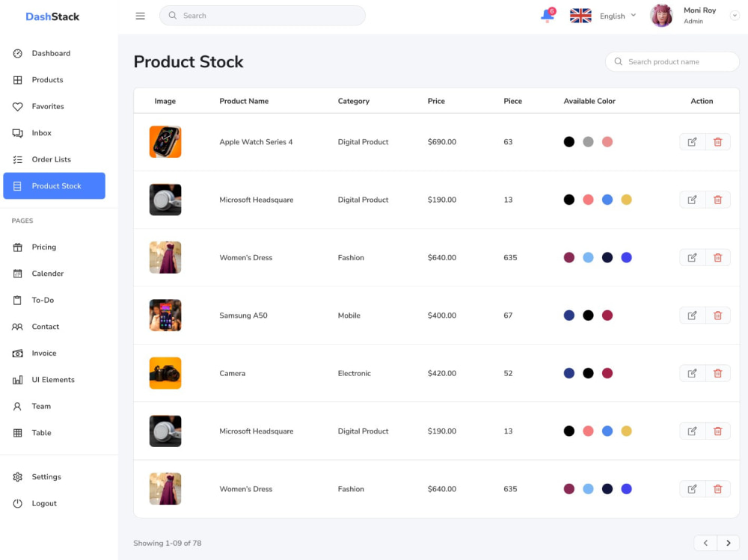Select gray color for Apple Watch
The height and width of the screenshot is (560, 748).
[588, 141]
